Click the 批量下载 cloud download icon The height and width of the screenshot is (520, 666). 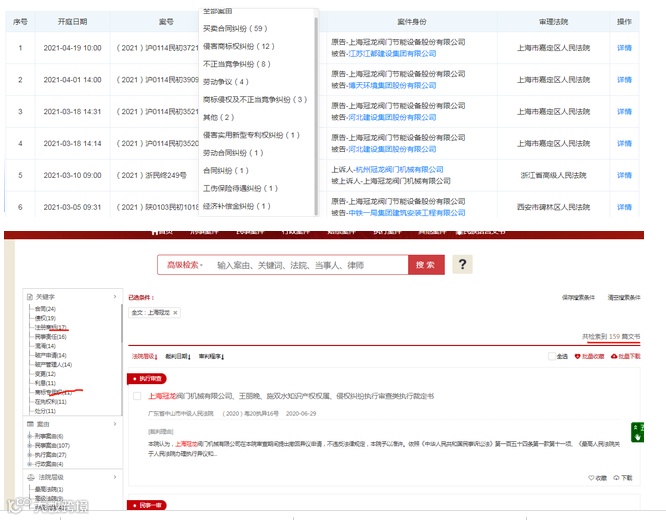click(614, 356)
